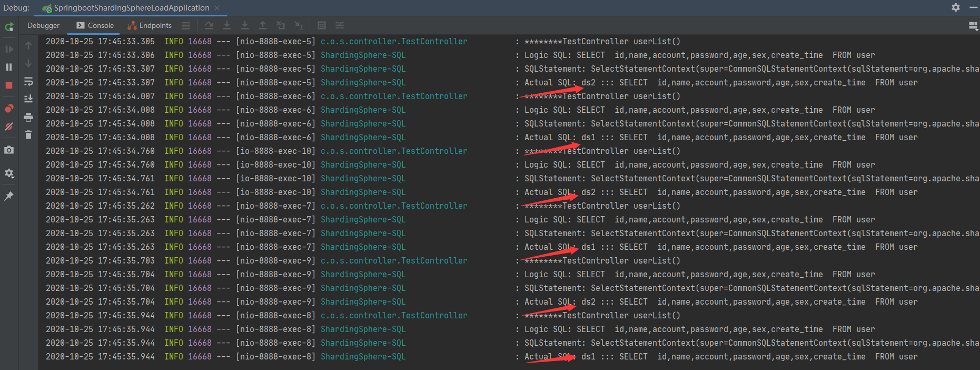980x370 pixels.
Task: Click the Force Step Into icon
Action: (x=245, y=25)
